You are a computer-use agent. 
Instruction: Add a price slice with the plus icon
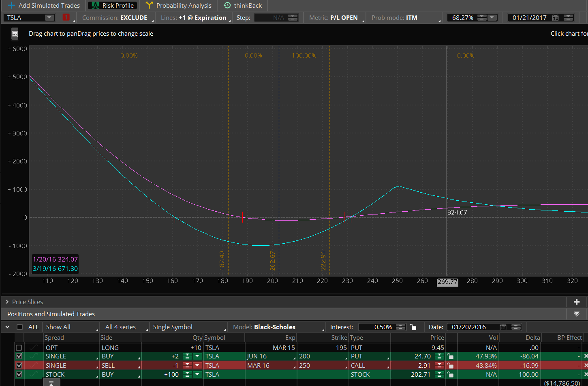click(577, 302)
